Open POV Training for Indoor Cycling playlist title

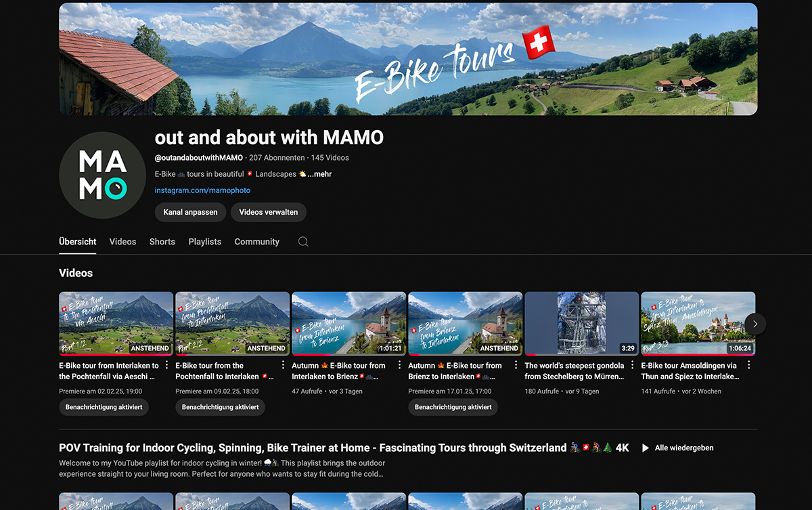coord(344,448)
